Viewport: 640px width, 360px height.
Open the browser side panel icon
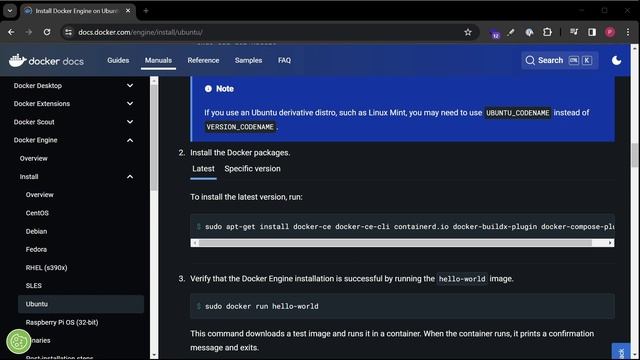pos(592,32)
